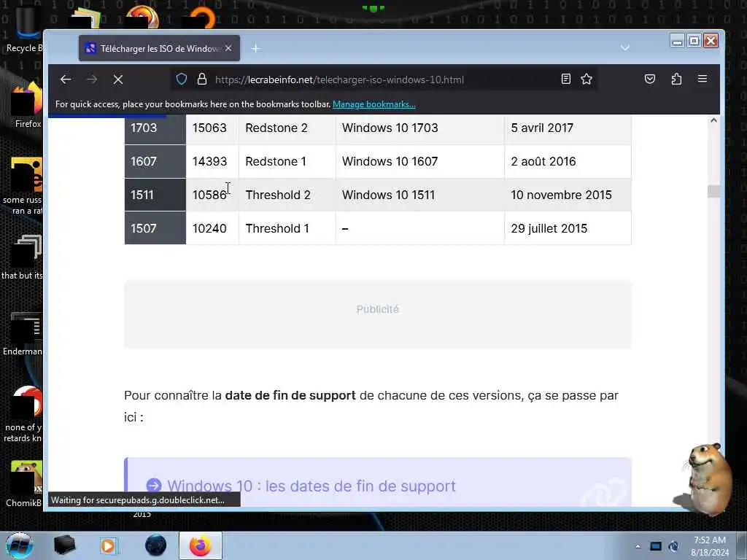747x560 pixels.
Task: Open ChomikB desktop icon
Action: (x=24, y=483)
